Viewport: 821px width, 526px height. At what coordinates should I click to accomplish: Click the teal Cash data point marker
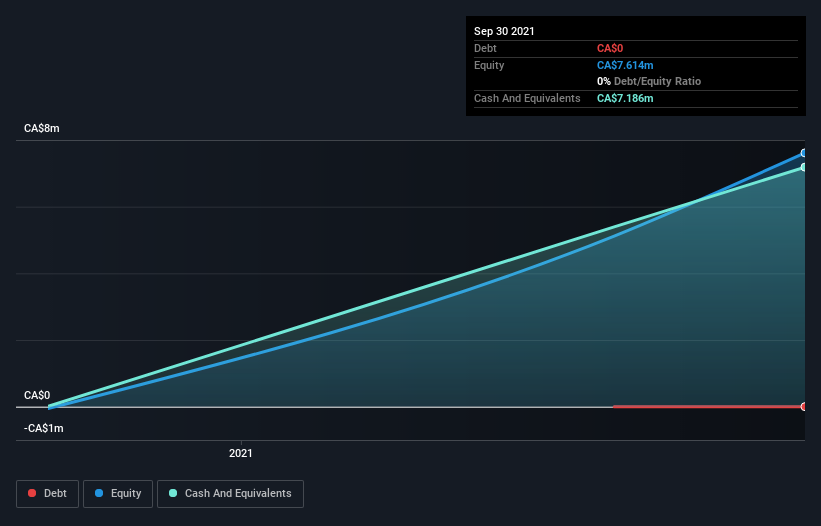tap(803, 167)
